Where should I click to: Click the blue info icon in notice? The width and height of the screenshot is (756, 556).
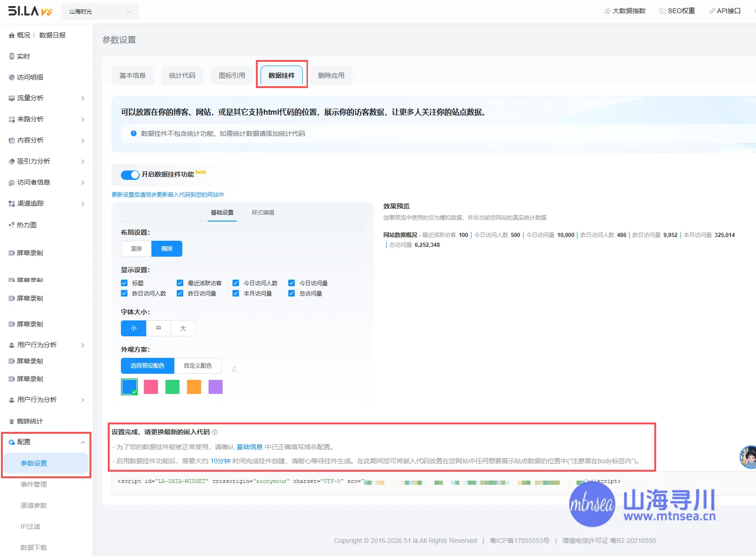(x=134, y=133)
